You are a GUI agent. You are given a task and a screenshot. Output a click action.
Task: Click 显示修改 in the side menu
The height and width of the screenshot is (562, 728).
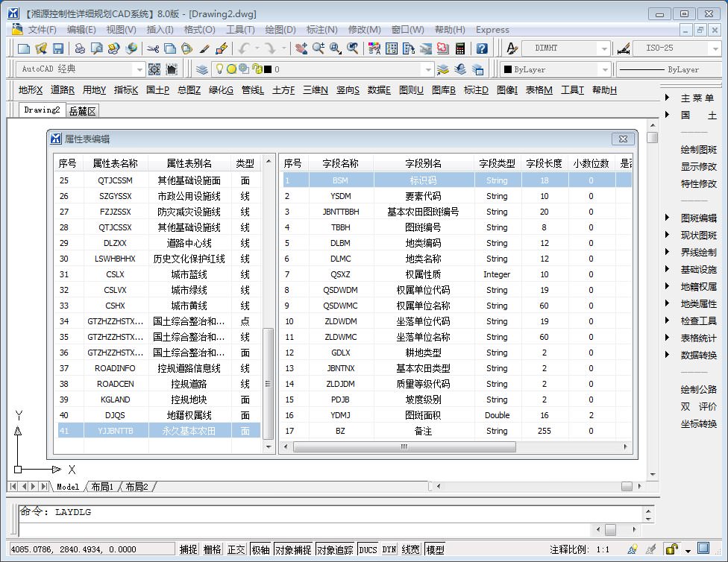click(x=699, y=167)
